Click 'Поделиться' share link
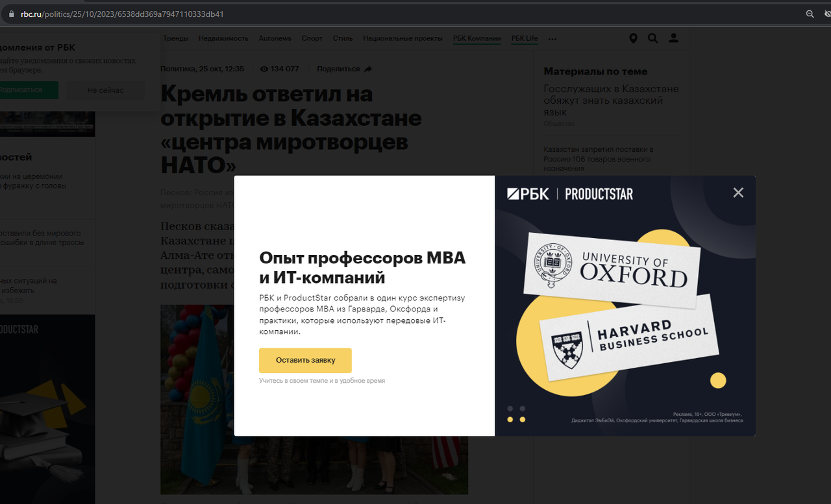 (338, 69)
